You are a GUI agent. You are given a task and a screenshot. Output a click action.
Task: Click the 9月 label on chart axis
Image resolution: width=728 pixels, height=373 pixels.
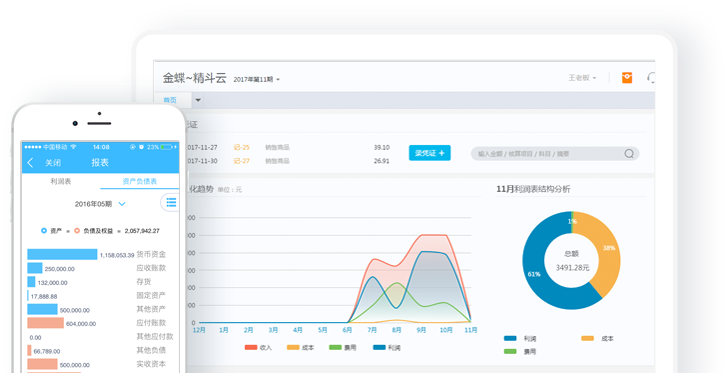(421, 330)
